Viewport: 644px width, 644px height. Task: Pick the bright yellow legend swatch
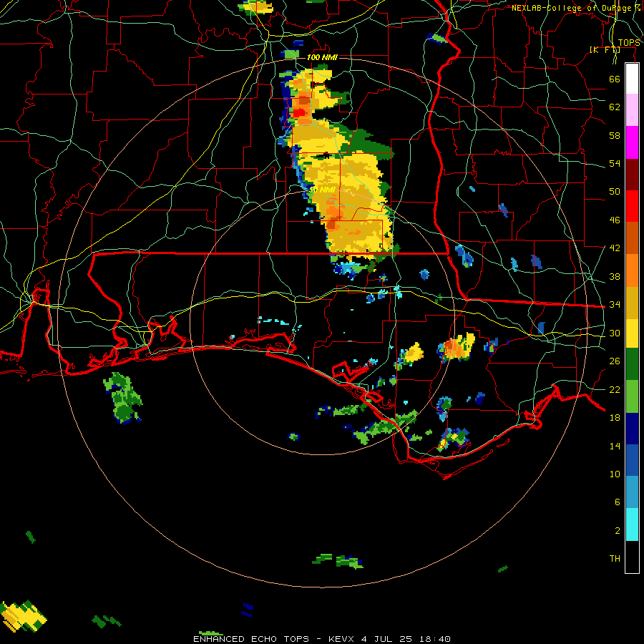click(x=632, y=333)
